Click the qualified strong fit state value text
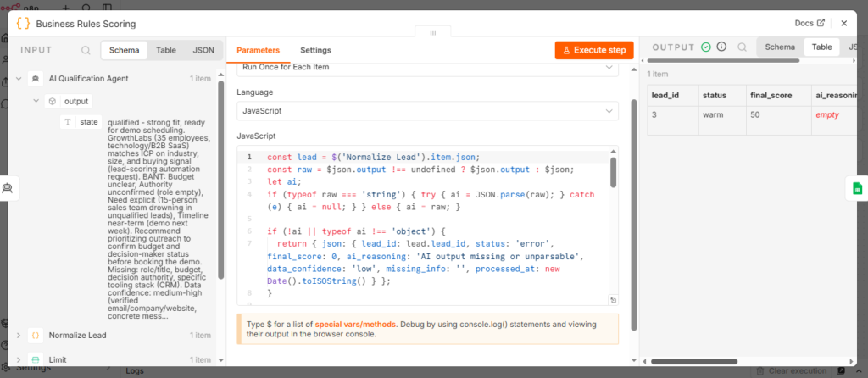Viewport: 868px width, 378px height. pyautogui.click(x=159, y=221)
